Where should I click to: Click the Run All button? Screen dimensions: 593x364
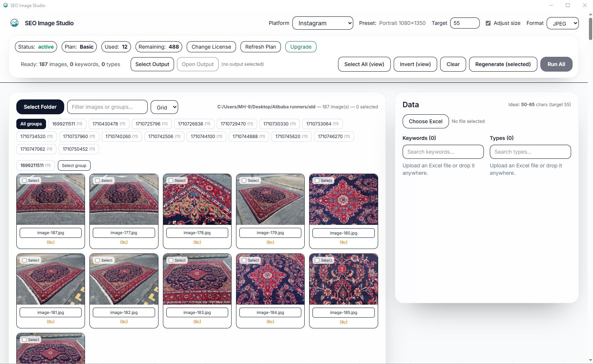pyautogui.click(x=556, y=64)
